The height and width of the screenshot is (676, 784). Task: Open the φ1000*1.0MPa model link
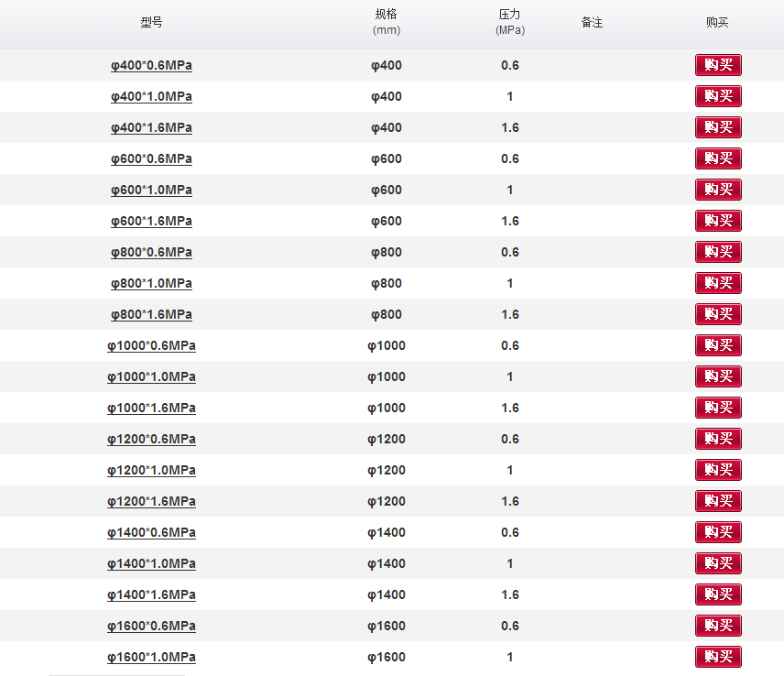(x=151, y=376)
